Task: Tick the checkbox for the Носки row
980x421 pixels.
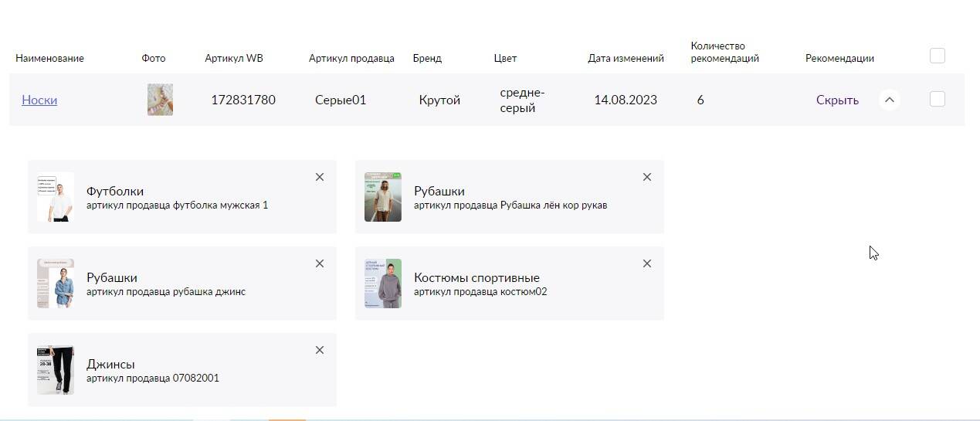Action: point(938,99)
